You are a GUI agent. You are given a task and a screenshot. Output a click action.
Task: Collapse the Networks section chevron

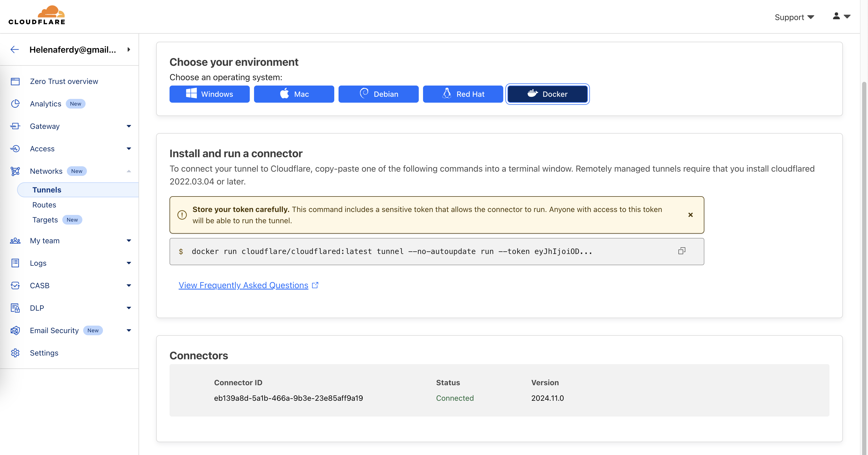pyautogui.click(x=129, y=171)
